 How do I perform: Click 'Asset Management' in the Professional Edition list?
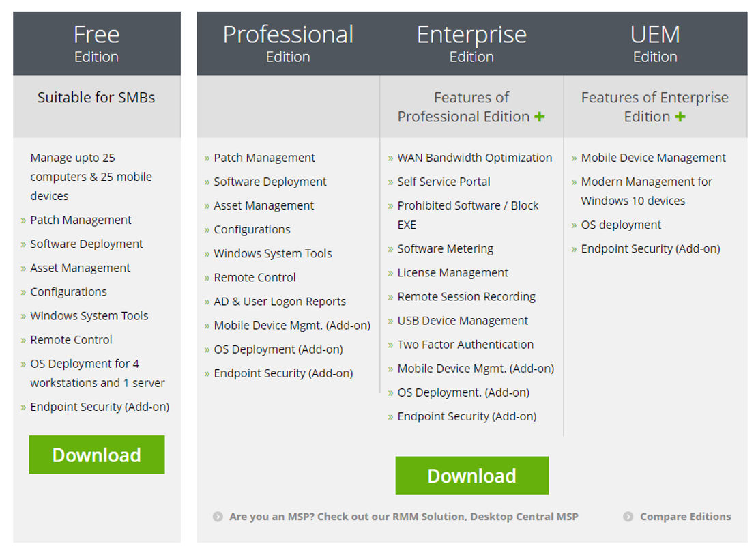264,205
